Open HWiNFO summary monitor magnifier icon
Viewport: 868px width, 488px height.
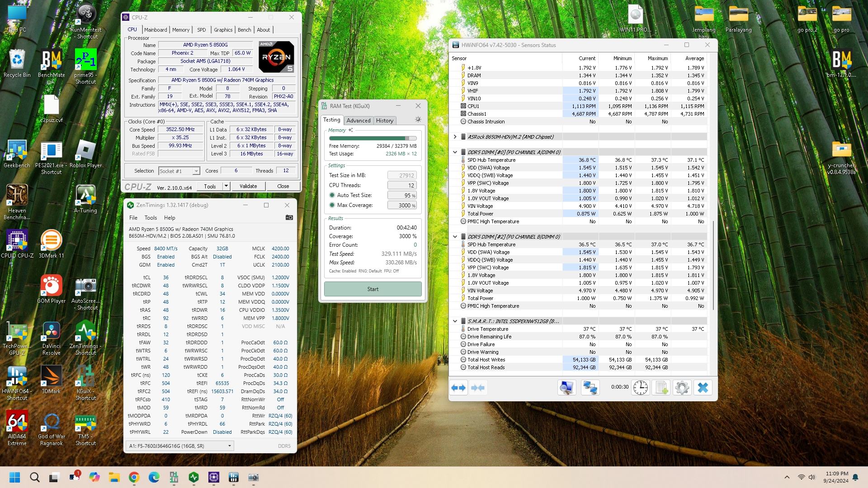(x=566, y=388)
